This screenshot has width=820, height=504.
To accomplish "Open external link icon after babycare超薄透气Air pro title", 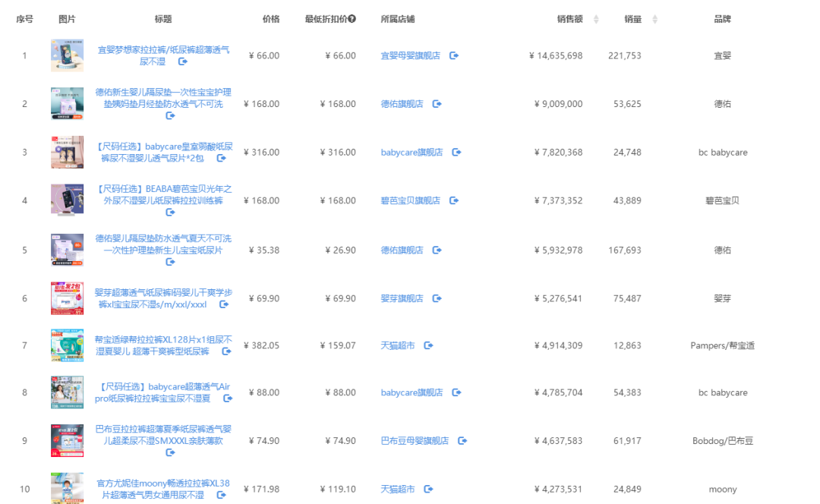I will (228, 398).
